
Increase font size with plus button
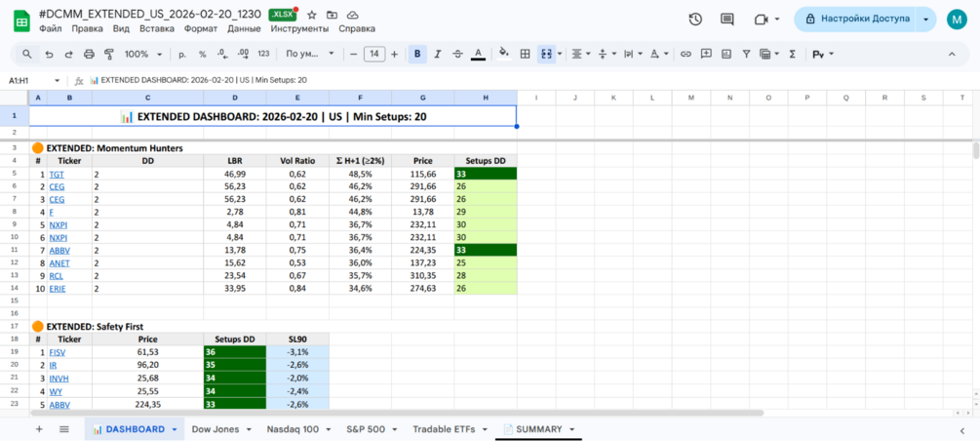pos(394,55)
